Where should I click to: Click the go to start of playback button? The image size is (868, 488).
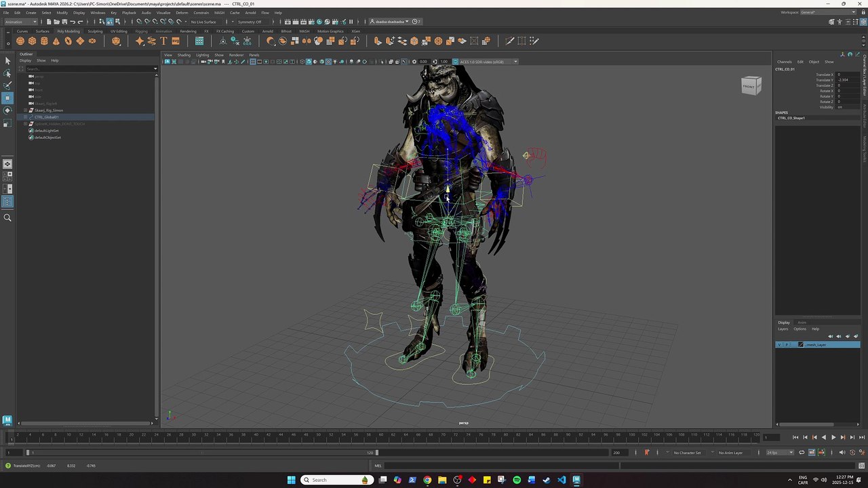[x=795, y=437]
